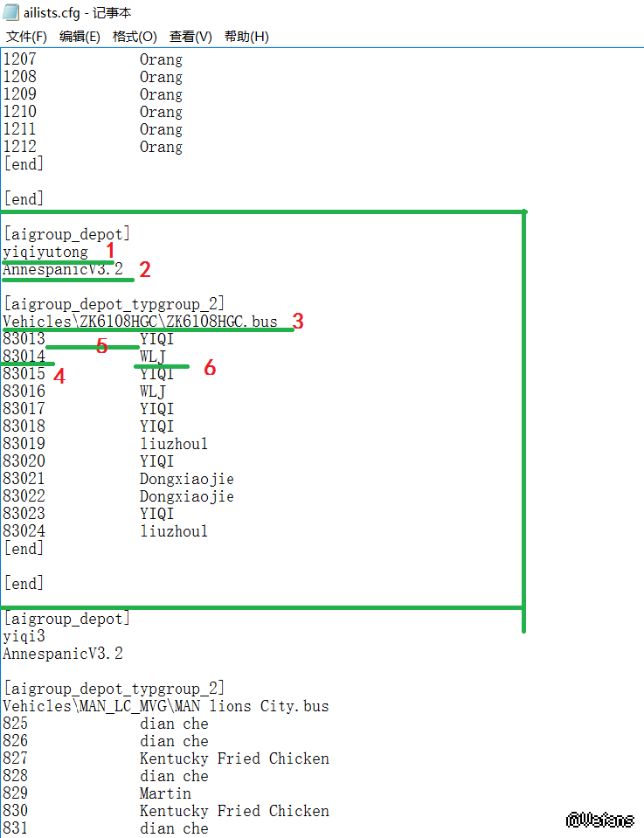Open the 格式(O) menu
This screenshot has height=838, width=644.
(135, 37)
